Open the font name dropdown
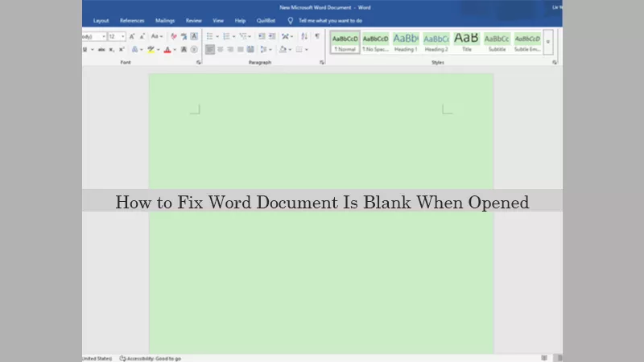 pyautogui.click(x=104, y=36)
